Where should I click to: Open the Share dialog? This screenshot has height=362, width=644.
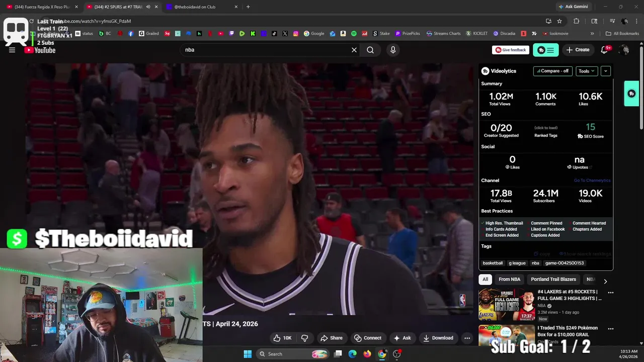pos(331,338)
